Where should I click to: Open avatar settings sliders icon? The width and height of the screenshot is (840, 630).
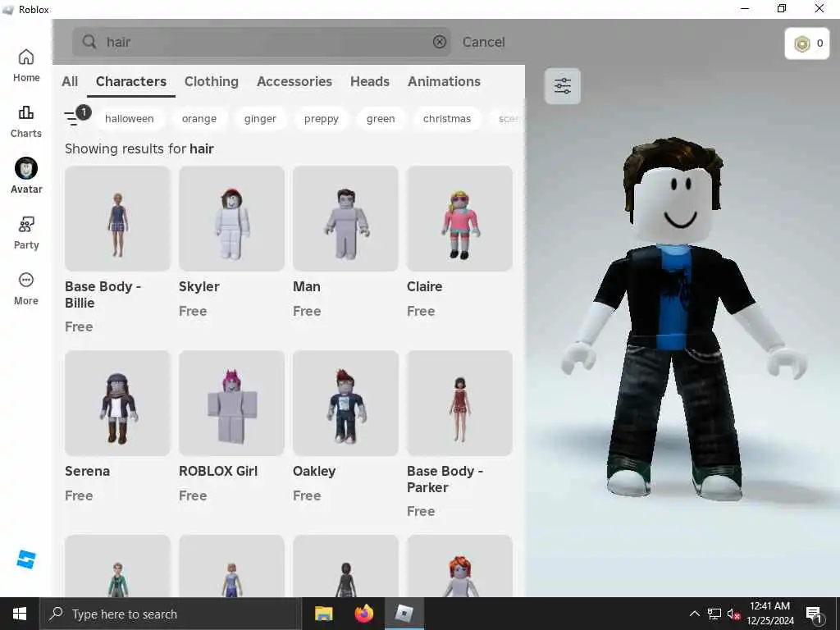563,85
